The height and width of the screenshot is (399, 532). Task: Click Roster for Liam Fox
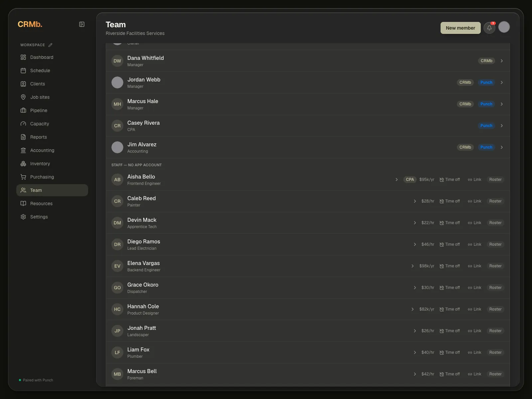coord(495,352)
